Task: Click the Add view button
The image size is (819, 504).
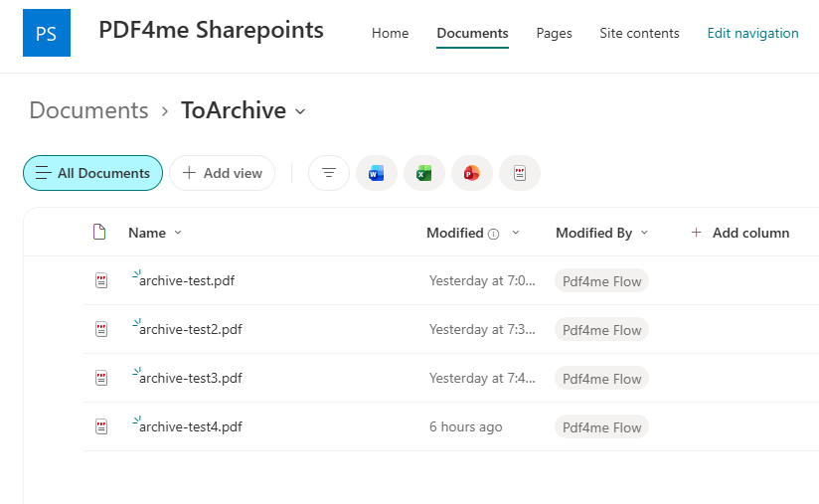Action: [222, 173]
